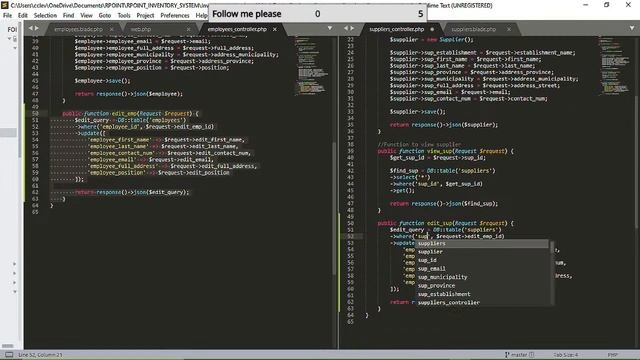Click the master git branch indicator
Screen dimensions: 640x360
point(519,355)
